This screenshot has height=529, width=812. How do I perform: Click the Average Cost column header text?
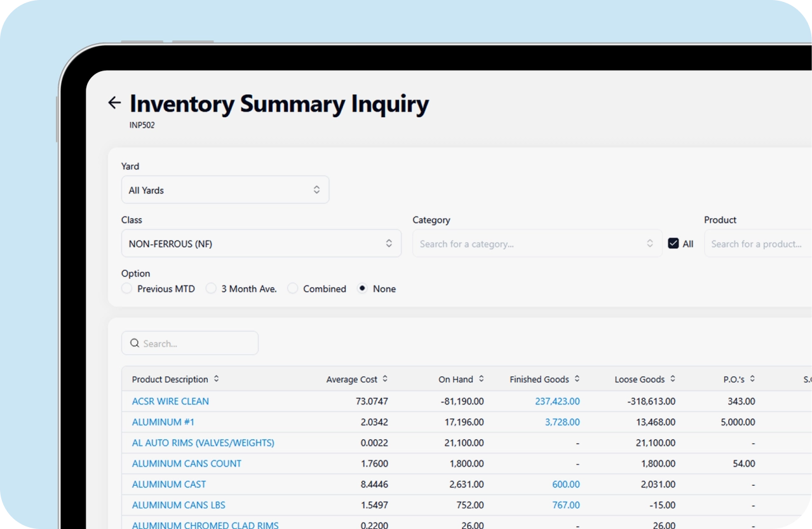click(x=352, y=379)
